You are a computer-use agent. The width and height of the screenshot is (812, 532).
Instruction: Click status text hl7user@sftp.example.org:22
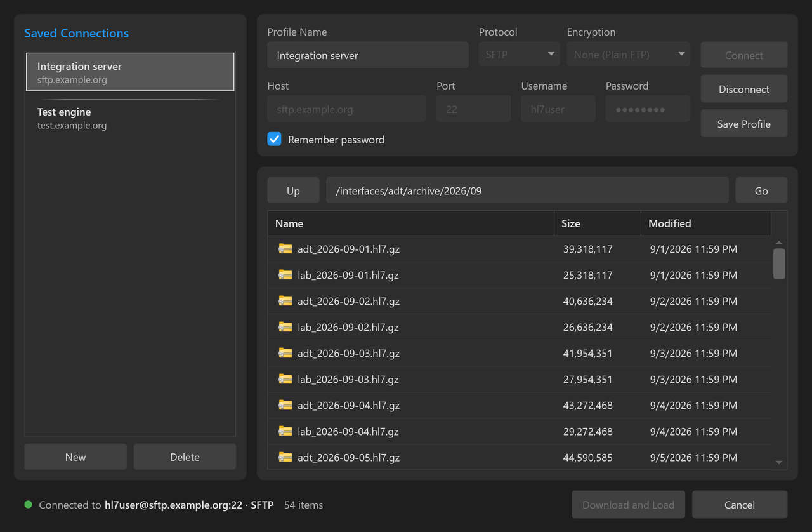click(173, 505)
